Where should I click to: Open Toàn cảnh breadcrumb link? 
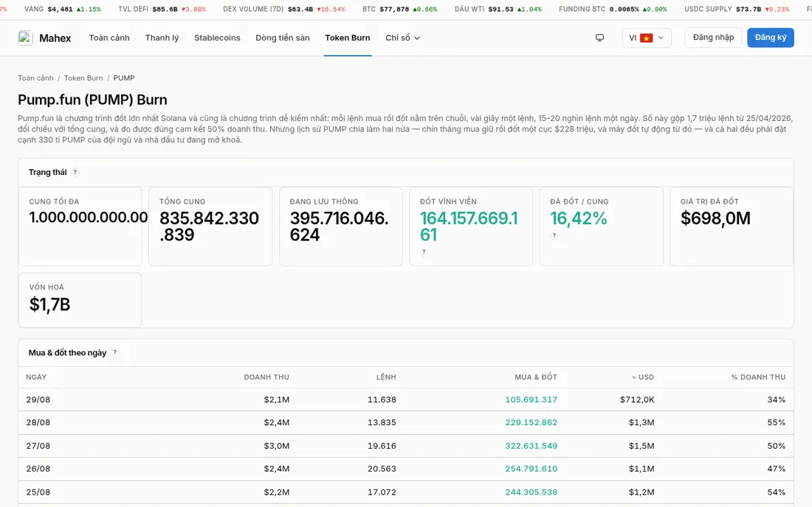(x=35, y=78)
